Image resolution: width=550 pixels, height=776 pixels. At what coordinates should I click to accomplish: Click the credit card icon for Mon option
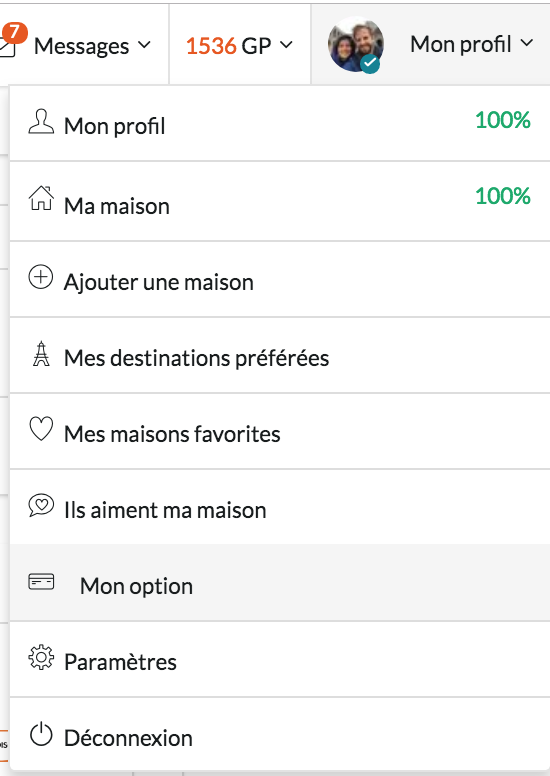pyautogui.click(x=41, y=582)
